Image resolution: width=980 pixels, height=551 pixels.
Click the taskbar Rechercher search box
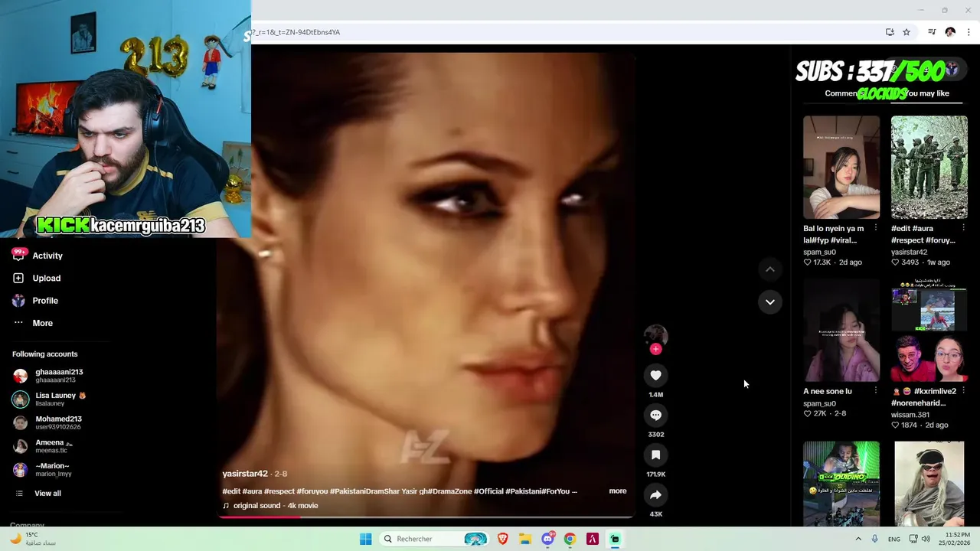coord(435,539)
